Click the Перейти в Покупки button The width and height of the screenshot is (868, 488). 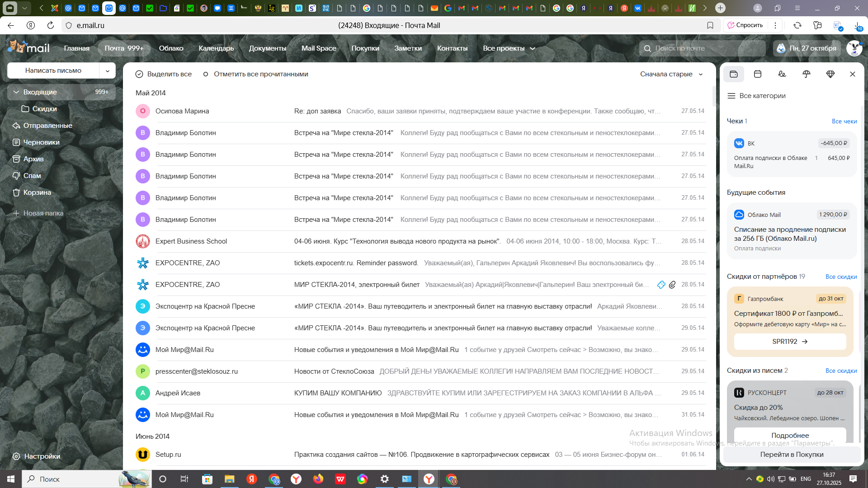point(792,455)
